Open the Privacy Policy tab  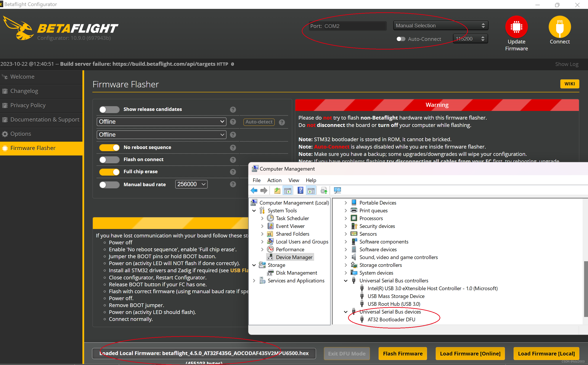41,106
